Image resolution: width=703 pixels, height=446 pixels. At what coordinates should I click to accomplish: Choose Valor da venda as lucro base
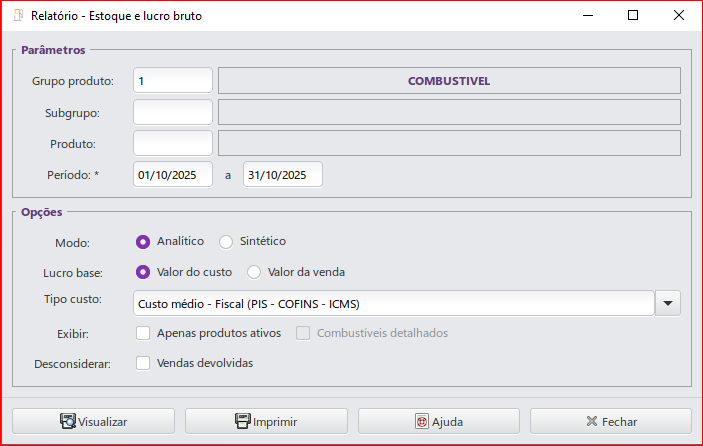tap(254, 271)
